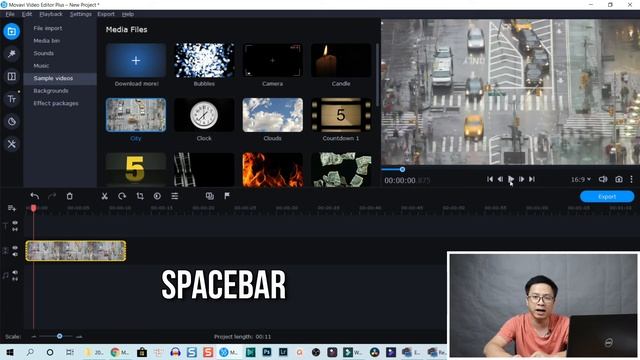The image size is (640, 360).
Task: Select Effect packages in the sidebar
Action: pyautogui.click(x=56, y=103)
